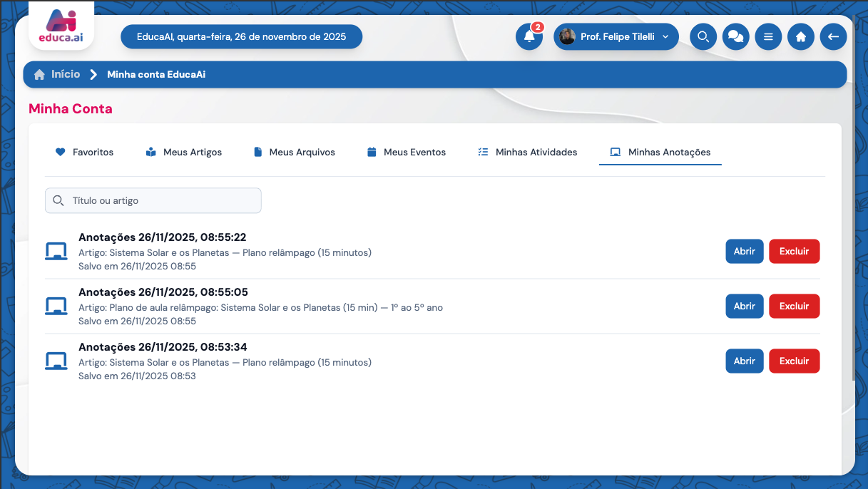The width and height of the screenshot is (868, 489).
Task: Click Abrir for the 08:55:22 note
Action: pos(744,252)
